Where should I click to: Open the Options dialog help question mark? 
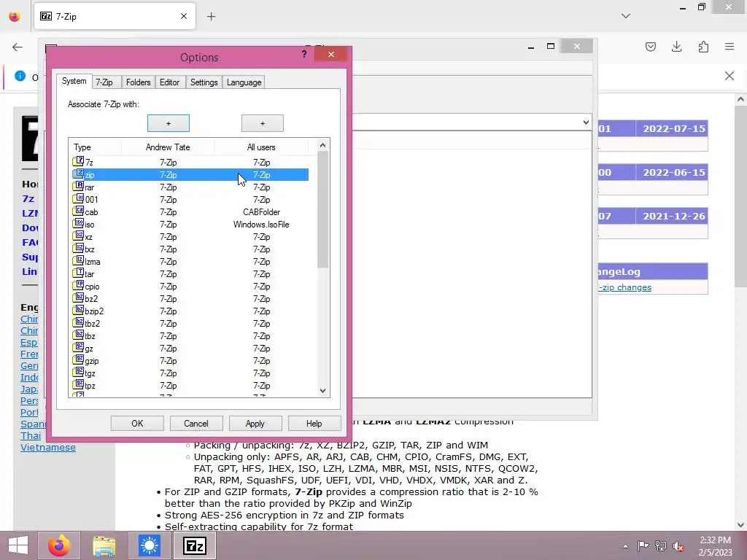[304, 54]
